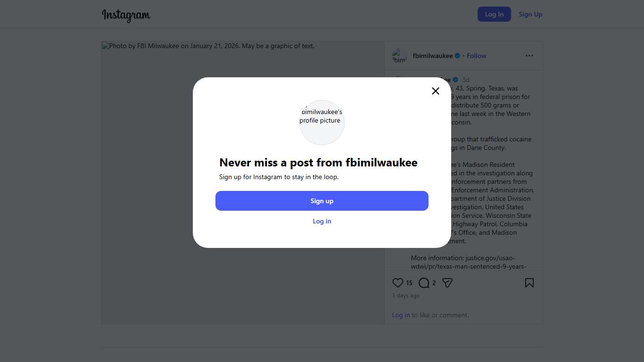Open the Sign Up link in the header

point(530,14)
